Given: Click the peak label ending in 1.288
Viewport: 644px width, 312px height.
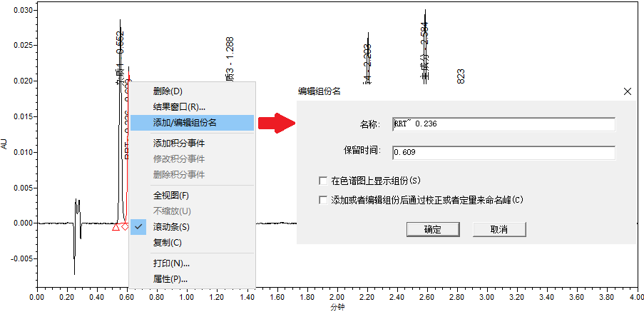Looking at the screenshot, I should [230, 59].
